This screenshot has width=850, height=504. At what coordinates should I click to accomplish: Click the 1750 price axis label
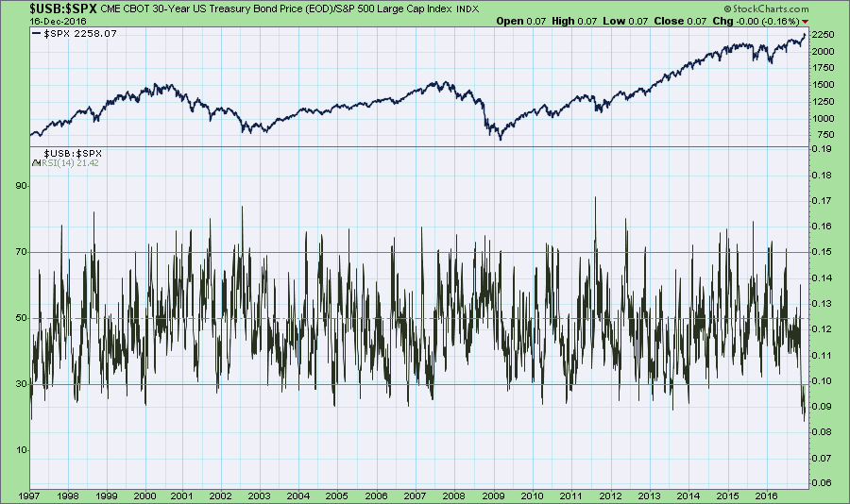(x=823, y=68)
